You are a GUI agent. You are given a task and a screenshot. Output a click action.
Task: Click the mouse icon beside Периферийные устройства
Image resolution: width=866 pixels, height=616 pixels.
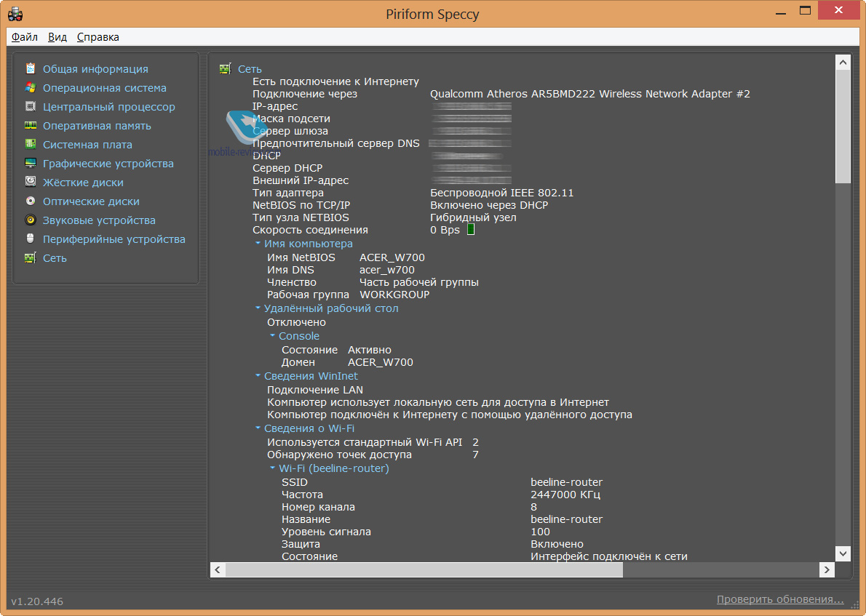click(31, 239)
